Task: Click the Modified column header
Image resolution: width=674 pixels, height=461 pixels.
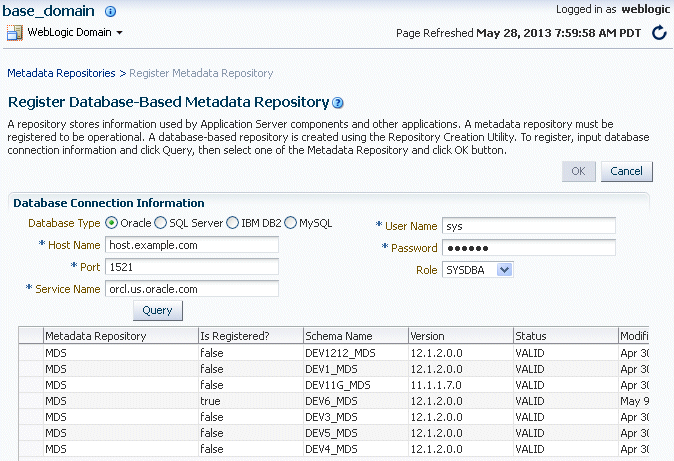Action: [x=634, y=336]
